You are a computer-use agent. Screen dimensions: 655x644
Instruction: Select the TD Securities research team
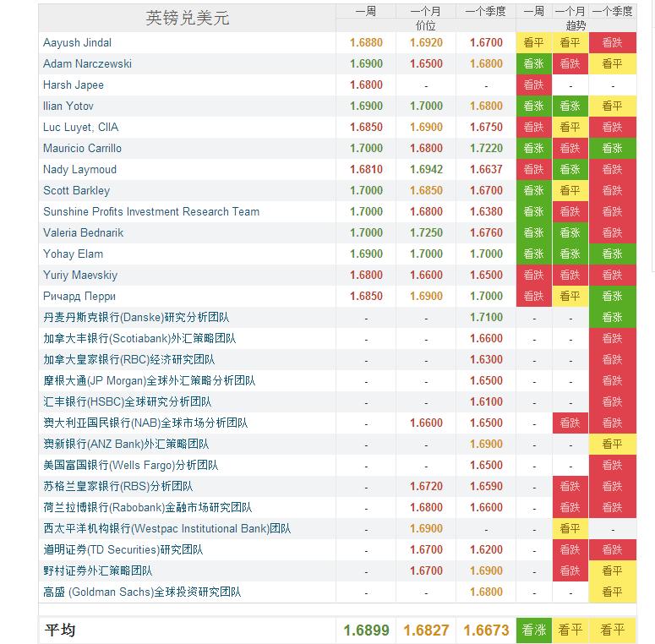123,549
